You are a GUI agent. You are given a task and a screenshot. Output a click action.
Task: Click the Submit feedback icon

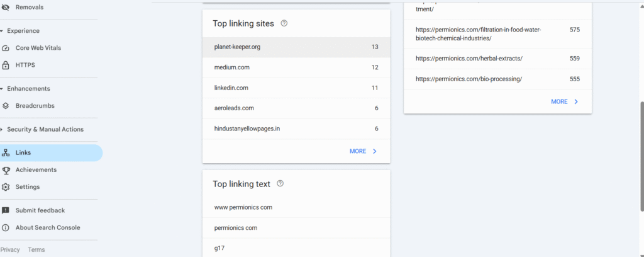tap(6, 210)
